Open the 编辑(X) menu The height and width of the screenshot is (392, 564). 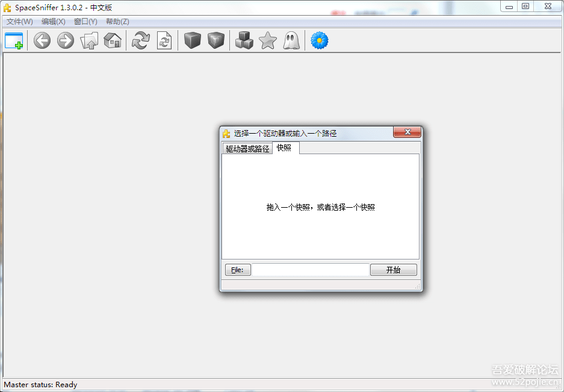coord(53,22)
